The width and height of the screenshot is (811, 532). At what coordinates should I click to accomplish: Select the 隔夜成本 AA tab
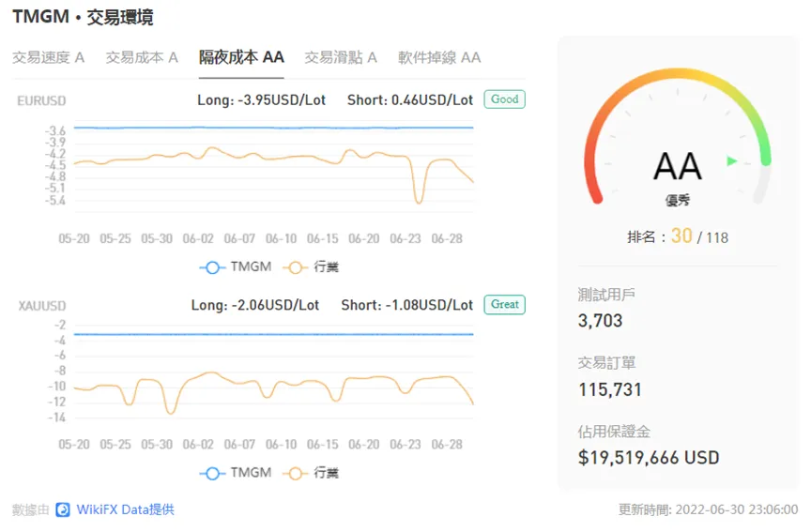coord(241,57)
